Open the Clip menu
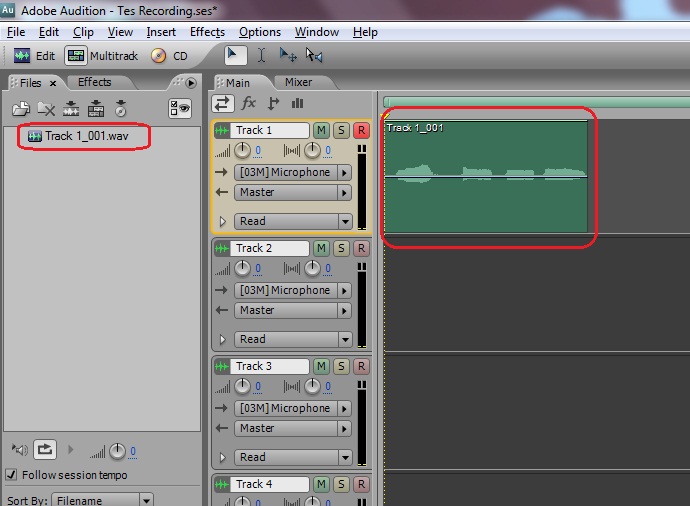Screen dimensions: 690x506 pyautogui.click(x=83, y=32)
